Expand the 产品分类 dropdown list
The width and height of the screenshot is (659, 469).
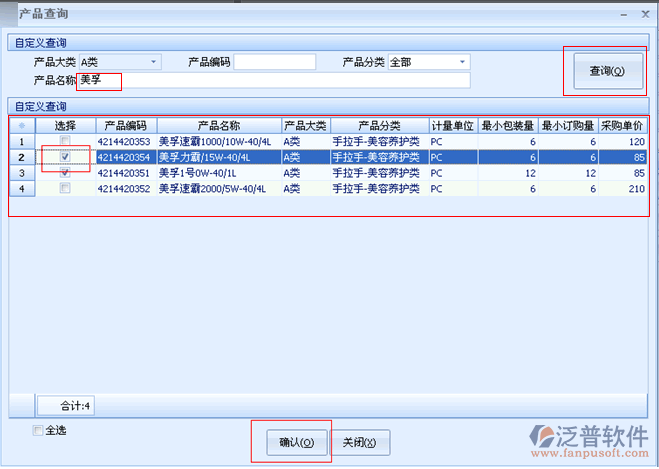pyautogui.click(x=462, y=62)
